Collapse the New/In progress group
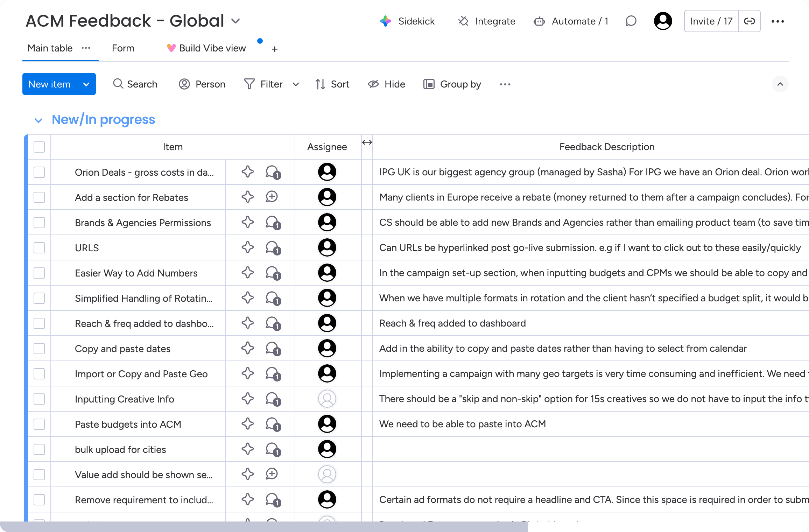 tap(38, 120)
